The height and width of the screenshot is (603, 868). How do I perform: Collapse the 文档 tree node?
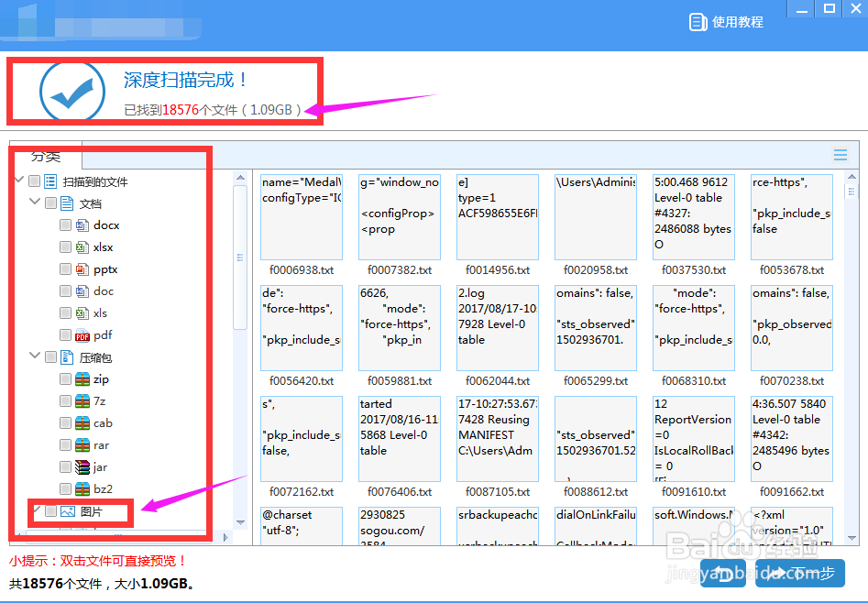[35, 202]
